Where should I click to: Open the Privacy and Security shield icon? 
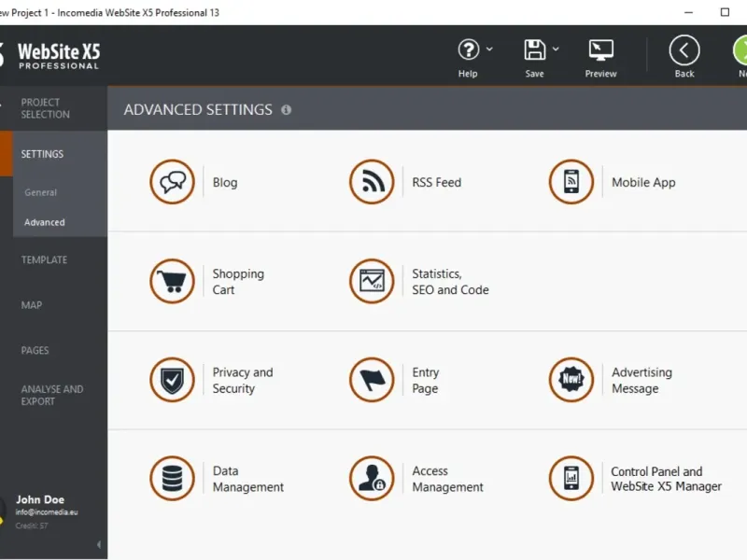coord(172,380)
